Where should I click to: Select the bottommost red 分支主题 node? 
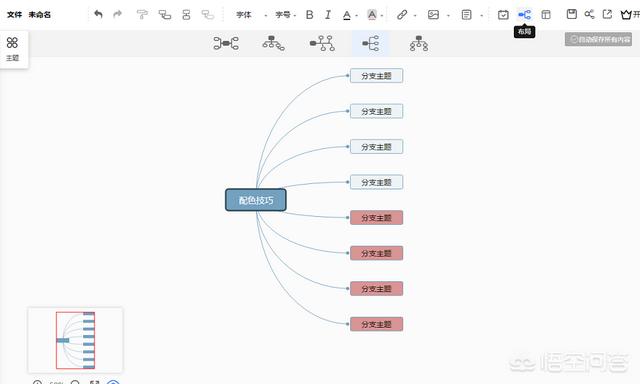point(376,324)
